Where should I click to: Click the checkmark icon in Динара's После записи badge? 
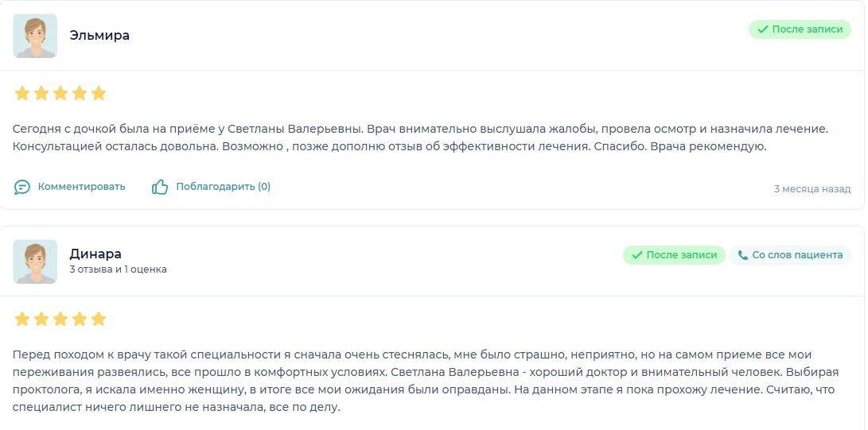(636, 255)
